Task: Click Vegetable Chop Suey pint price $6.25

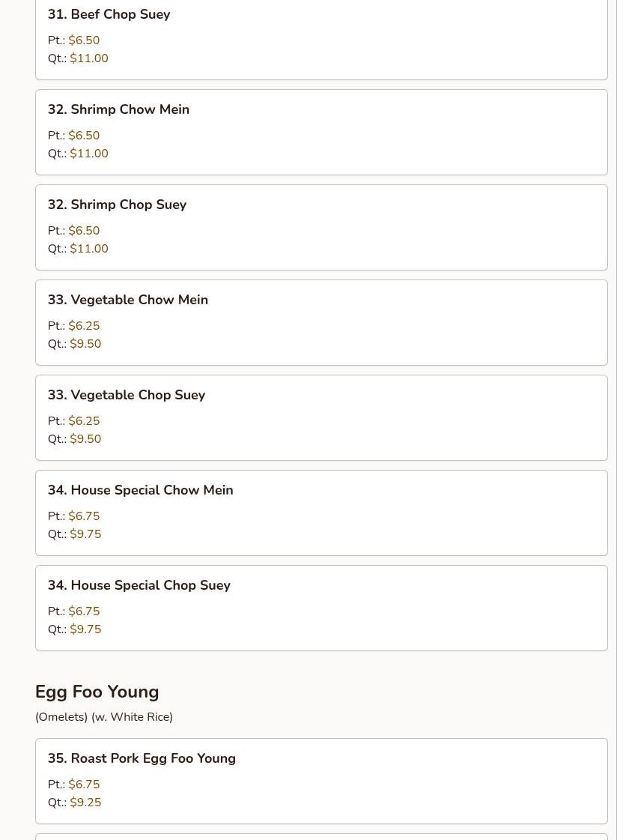Action: click(x=84, y=421)
